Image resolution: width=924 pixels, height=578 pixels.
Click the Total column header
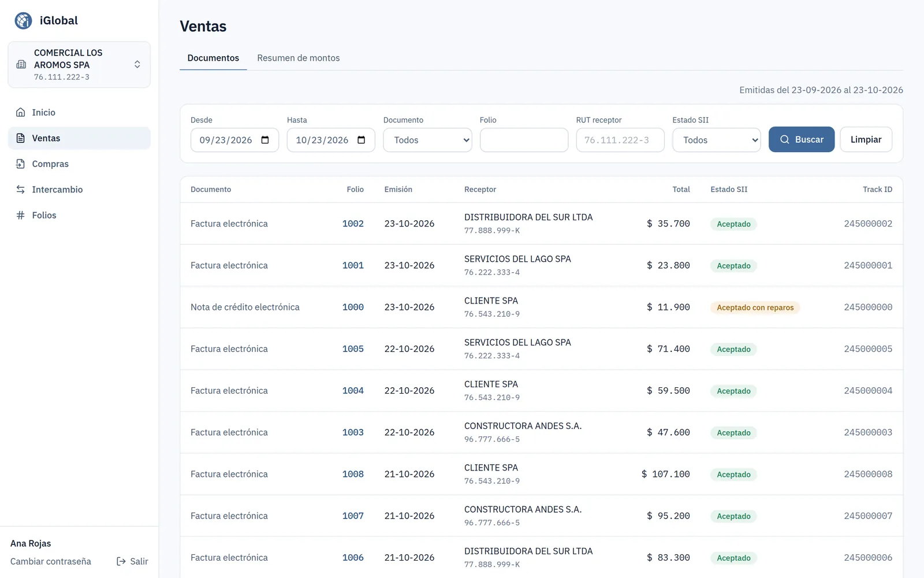681,190
